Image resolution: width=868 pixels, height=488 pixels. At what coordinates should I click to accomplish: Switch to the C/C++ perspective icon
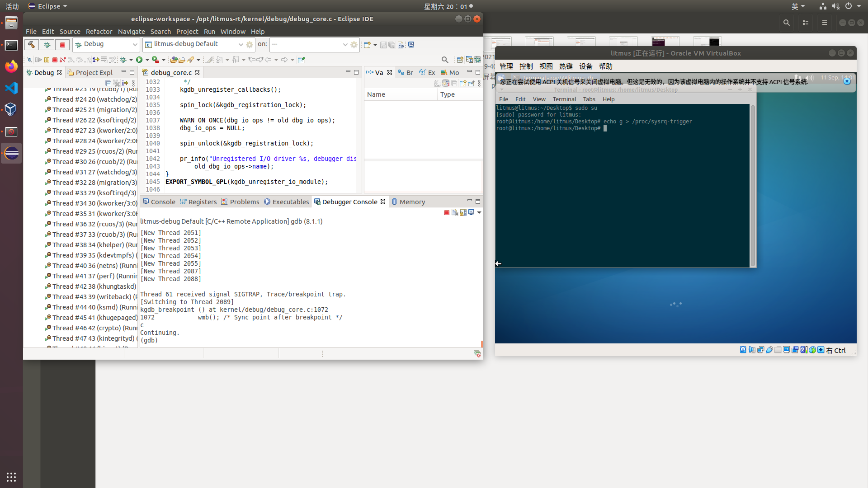pyautogui.click(x=469, y=60)
